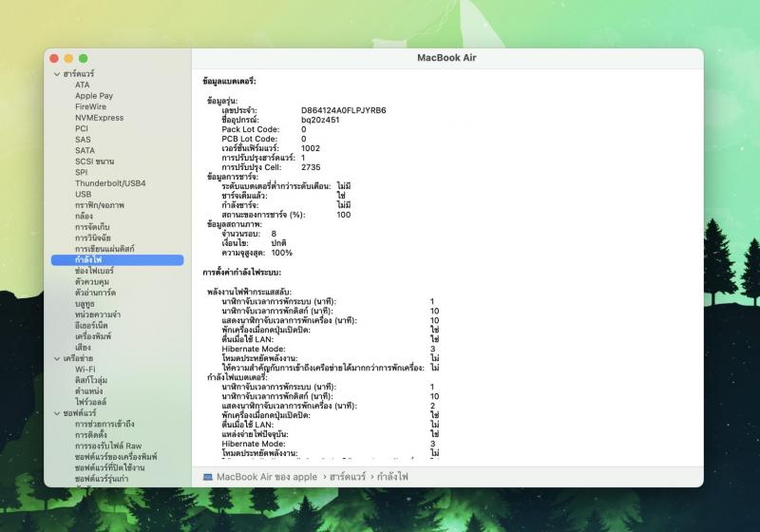This screenshot has height=532, width=760.
Task: Click กำลังไฟ breadcrumb in path bar
Action: (x=392, y=477)
